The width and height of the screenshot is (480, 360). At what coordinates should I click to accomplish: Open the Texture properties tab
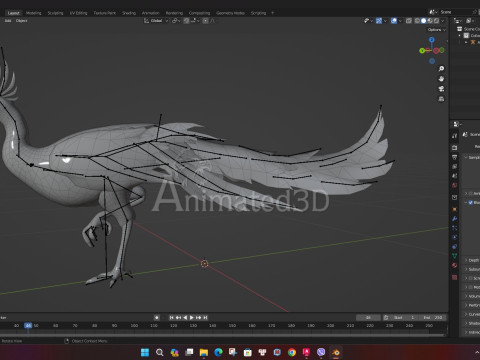[455, 277]
